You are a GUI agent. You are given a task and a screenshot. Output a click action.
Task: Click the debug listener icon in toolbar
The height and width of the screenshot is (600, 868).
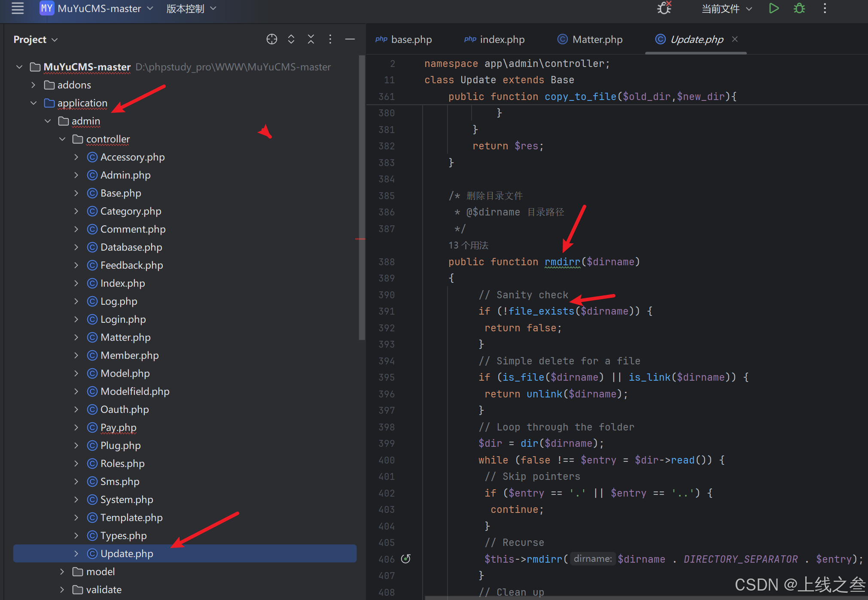[x=664, y=8]
